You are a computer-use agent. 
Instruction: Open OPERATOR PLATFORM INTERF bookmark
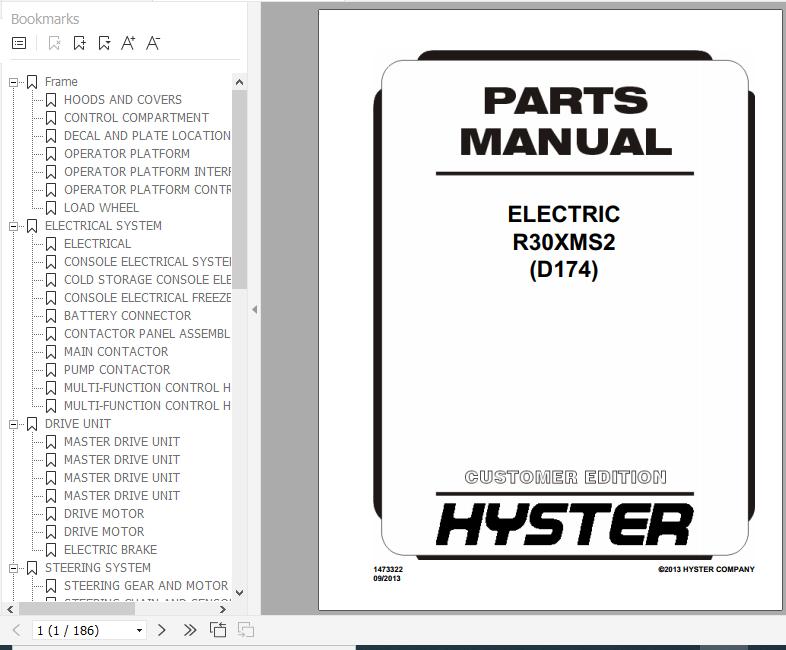(x=147, y=172)
